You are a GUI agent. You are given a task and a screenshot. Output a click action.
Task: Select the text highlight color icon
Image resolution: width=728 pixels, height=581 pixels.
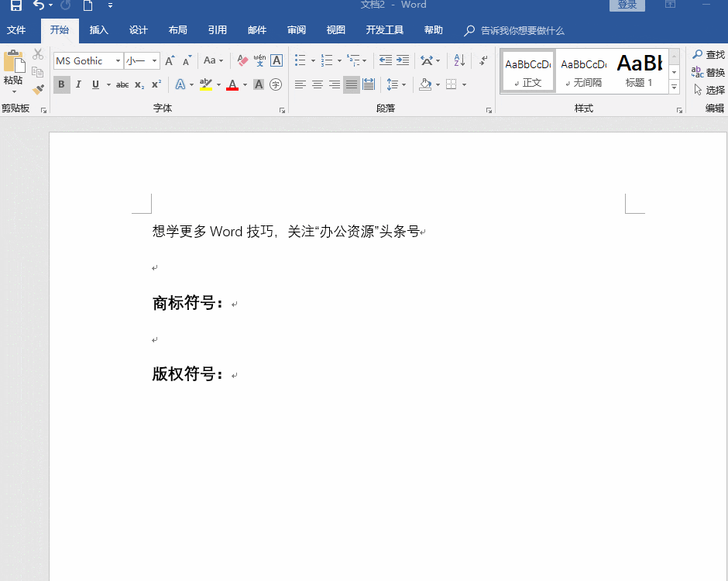pyautogui.click(x=205, y=84)
